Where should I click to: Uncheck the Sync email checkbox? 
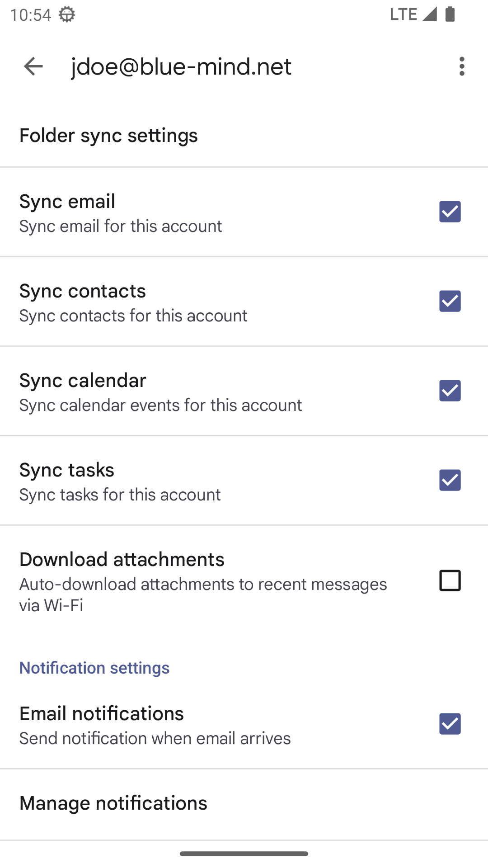click(x=450, y=212)
